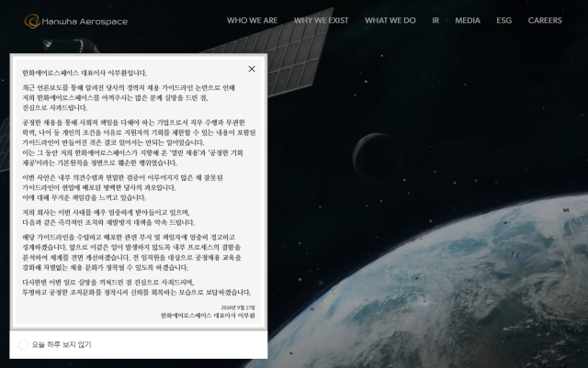Open the WHAT WE DO menu

coord(390,20)
